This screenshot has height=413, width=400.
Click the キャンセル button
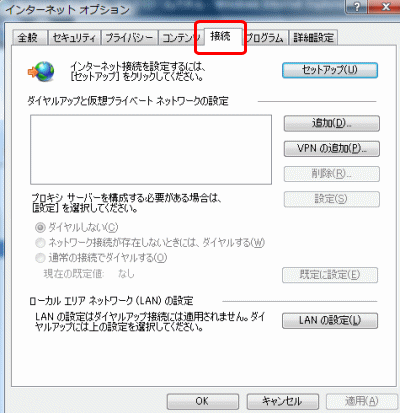(x=282, y=401)
